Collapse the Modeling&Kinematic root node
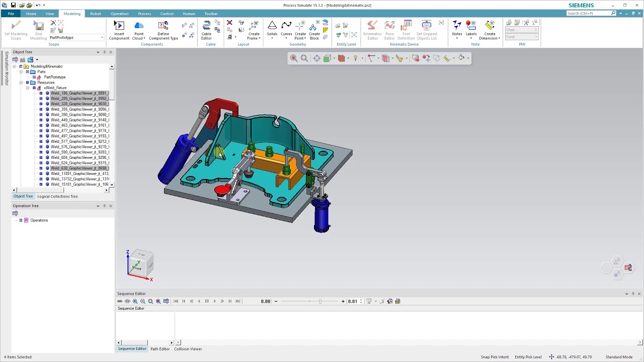This screenshot has width=644, height=362. [x=14, y=66]
